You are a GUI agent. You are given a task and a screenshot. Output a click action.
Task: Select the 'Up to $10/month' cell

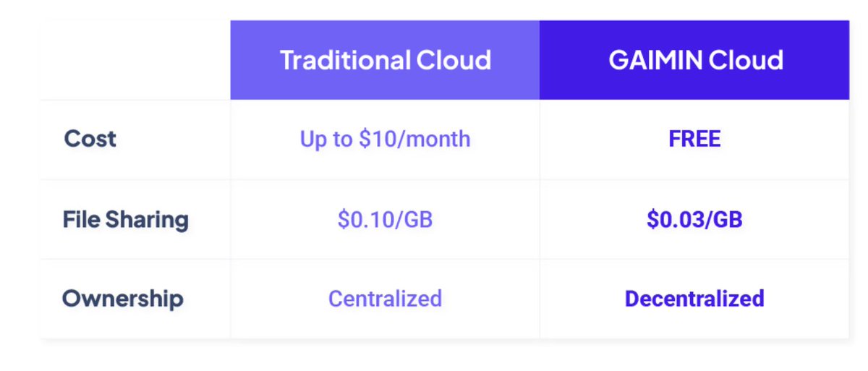[x=385, y=139]
